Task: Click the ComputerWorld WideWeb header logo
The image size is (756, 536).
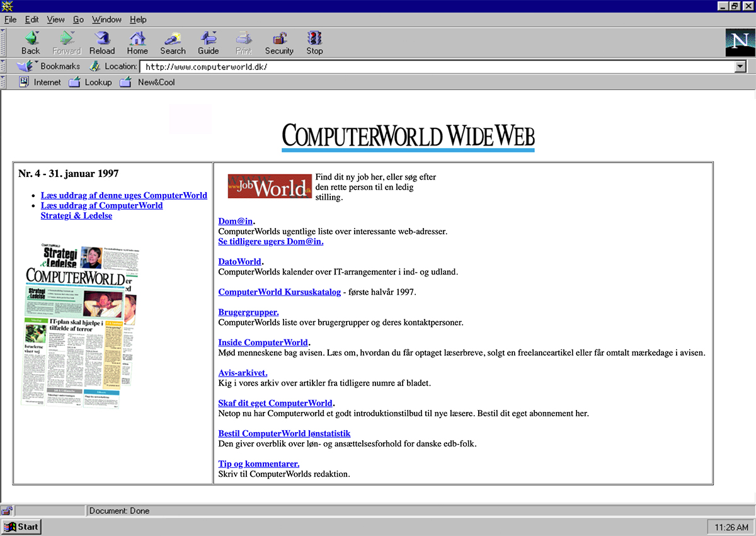Action: [x=408, y=137]
